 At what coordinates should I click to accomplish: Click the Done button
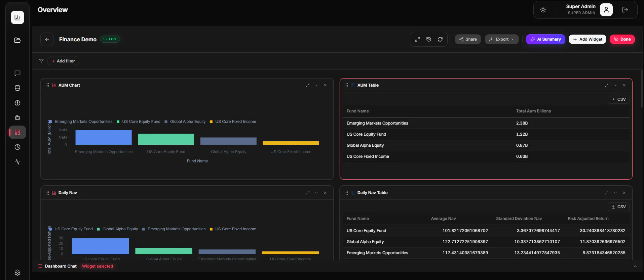622,39
